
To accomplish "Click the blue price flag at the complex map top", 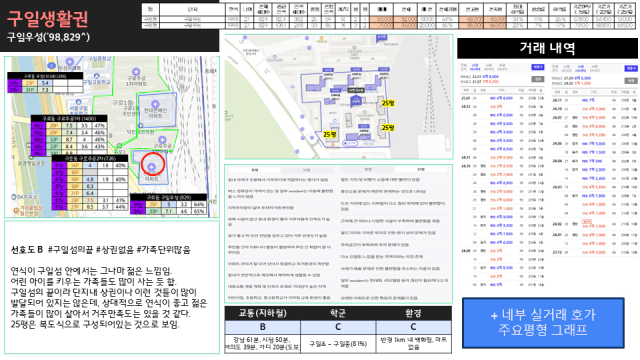I will pos(382,38).
